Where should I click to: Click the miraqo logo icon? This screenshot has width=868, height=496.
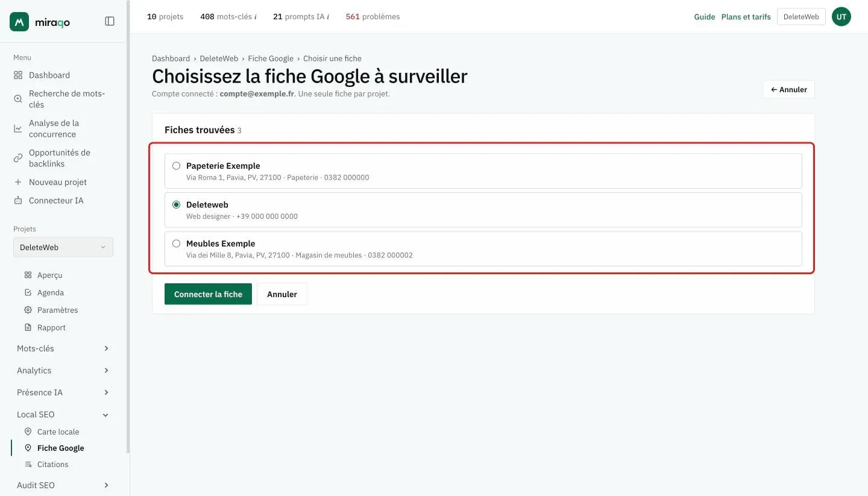(x=19, y=22)
